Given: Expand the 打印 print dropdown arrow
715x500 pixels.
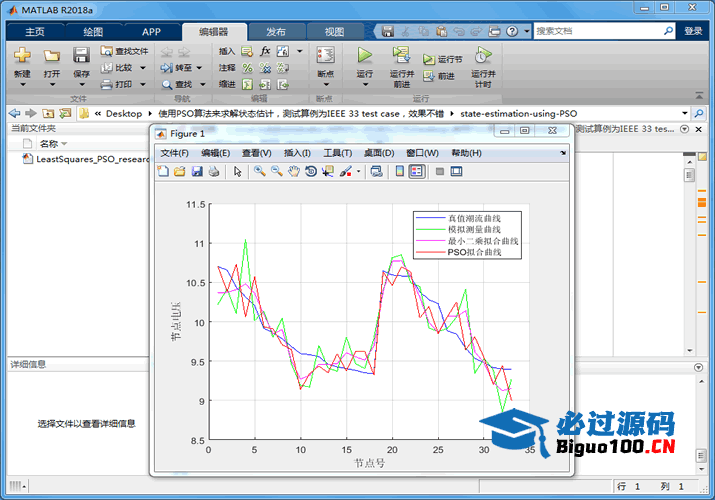Looking at the screenshot, I should [143, 84].
